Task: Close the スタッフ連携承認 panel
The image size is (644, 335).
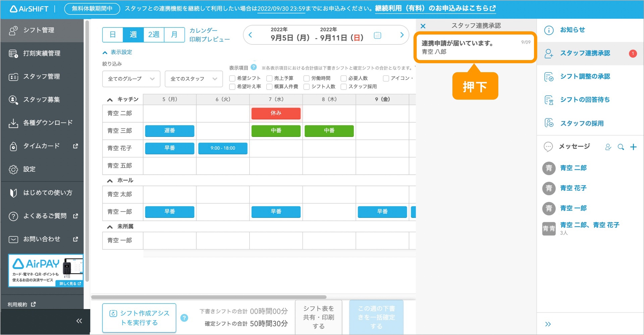Action: point(423,26)
